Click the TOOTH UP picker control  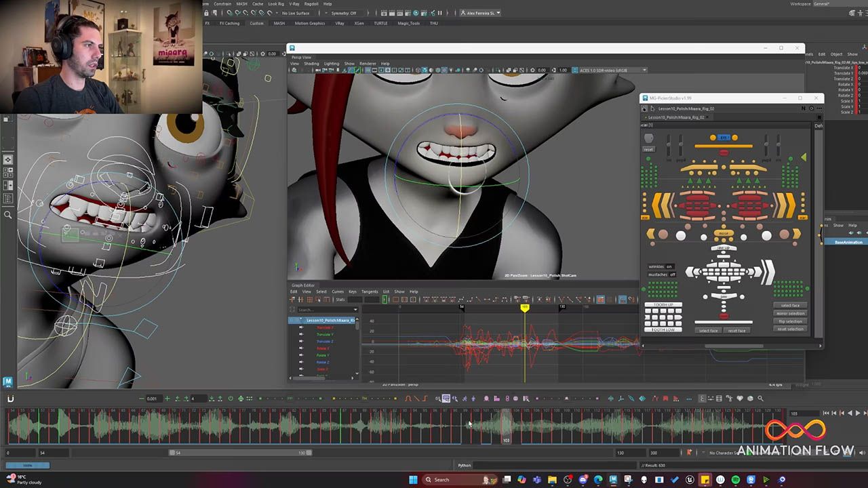tap(663, 305)
